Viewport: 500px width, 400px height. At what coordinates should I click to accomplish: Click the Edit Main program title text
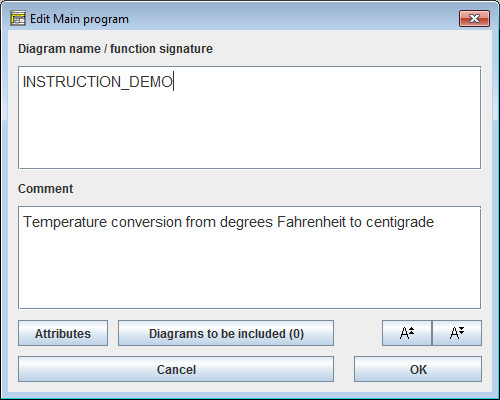(x=79, y=19)
